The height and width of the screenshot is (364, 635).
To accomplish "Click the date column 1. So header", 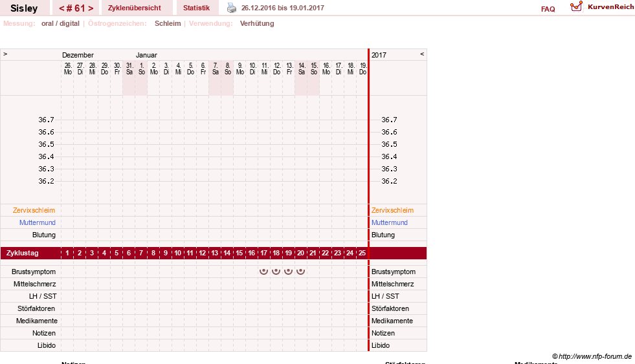I will click(x=141, y=69).
